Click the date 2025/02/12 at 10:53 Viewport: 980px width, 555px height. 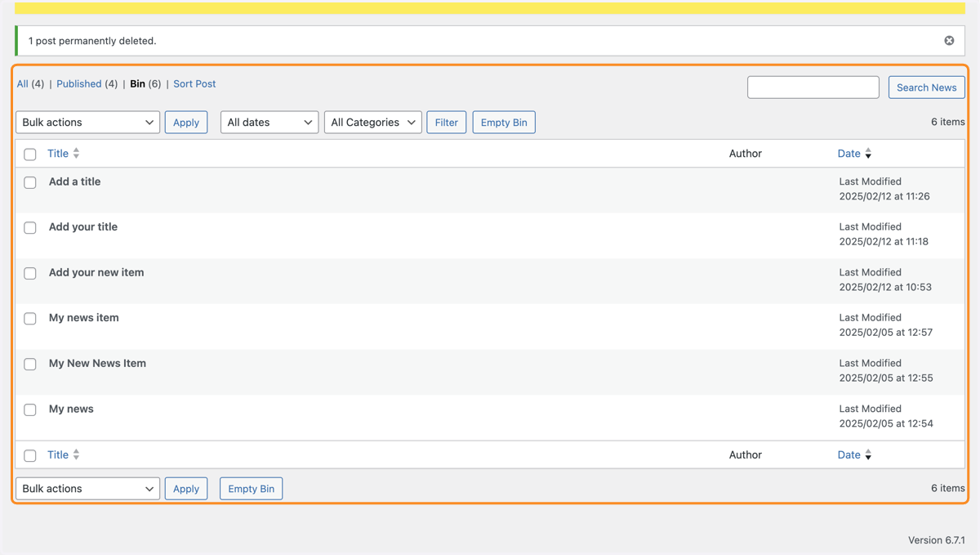(x=885, y=287)
